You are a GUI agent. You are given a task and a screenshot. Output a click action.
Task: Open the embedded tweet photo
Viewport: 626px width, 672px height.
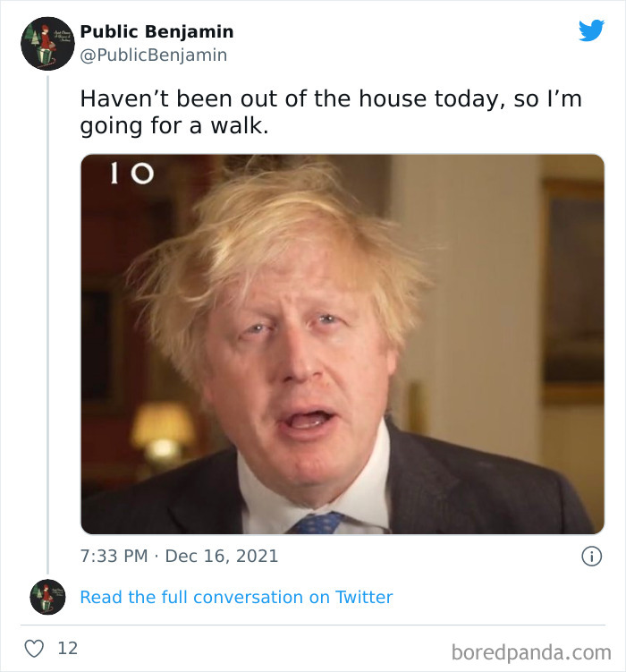pyautogui.click(x=343, y=344)
